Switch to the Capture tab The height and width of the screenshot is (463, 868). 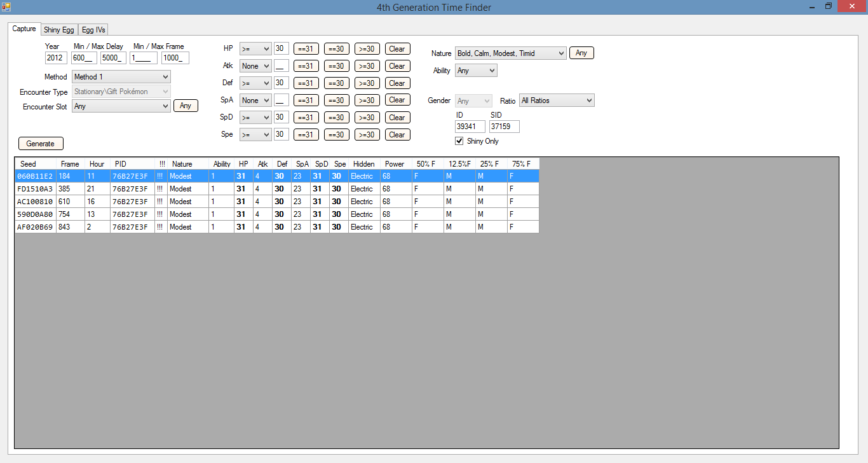point(24,29)
